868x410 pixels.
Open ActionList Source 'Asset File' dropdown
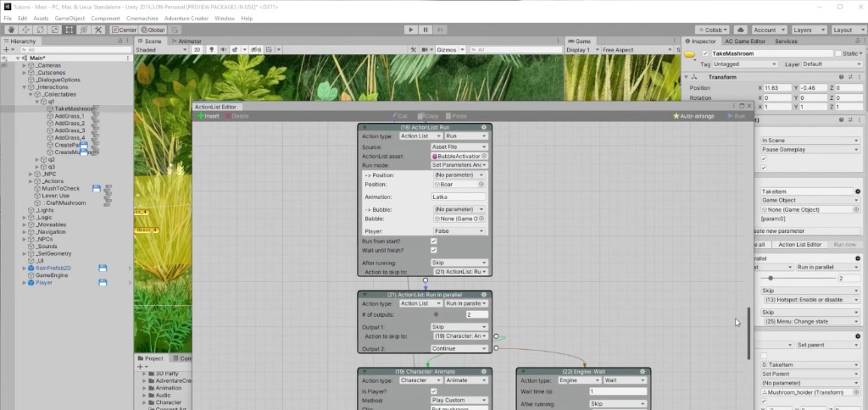(x=459, y=147)
